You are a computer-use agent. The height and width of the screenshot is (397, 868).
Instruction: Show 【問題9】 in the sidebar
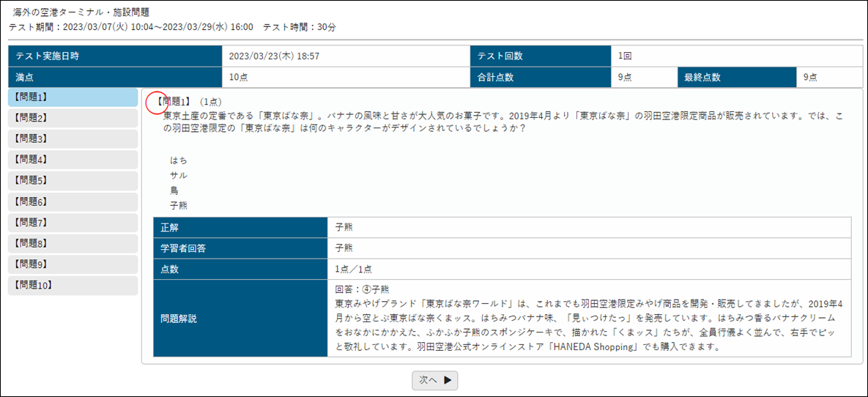(73, 264)
